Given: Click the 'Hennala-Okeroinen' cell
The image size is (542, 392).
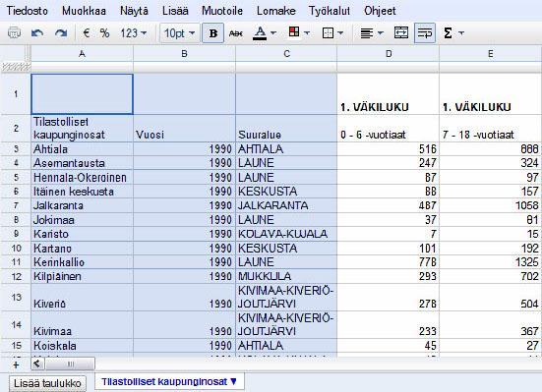Looking at the screenshot, I should pyautogui.click(x=83, y=177).
